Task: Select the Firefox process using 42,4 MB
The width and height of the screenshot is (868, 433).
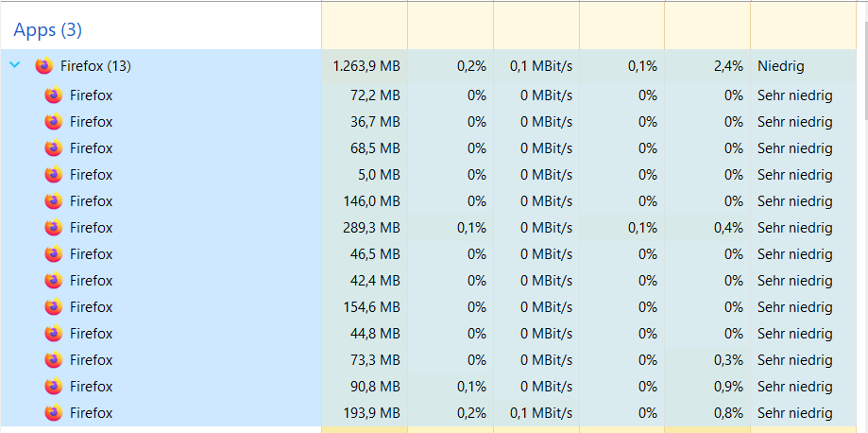Action: (x=91, y=281)
